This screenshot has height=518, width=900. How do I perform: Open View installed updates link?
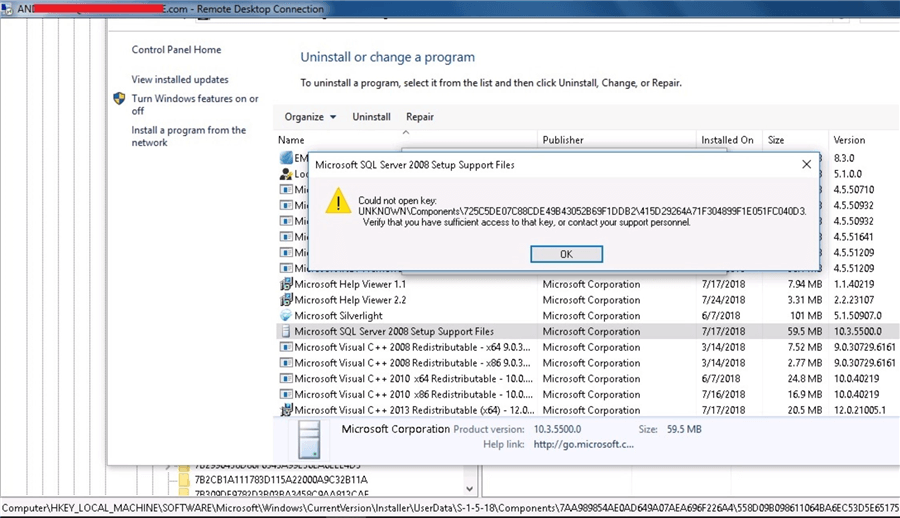(180, 79)
